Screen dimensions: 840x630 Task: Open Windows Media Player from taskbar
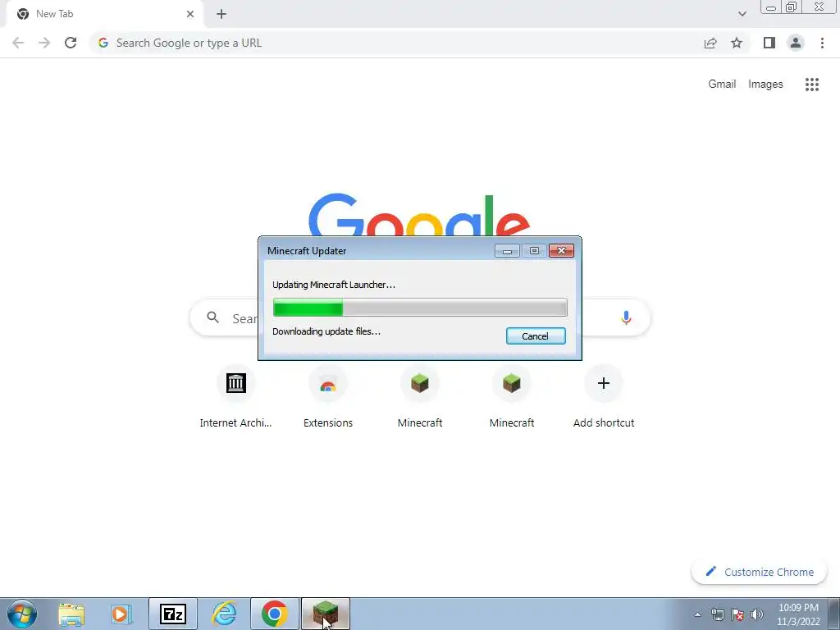121,614
